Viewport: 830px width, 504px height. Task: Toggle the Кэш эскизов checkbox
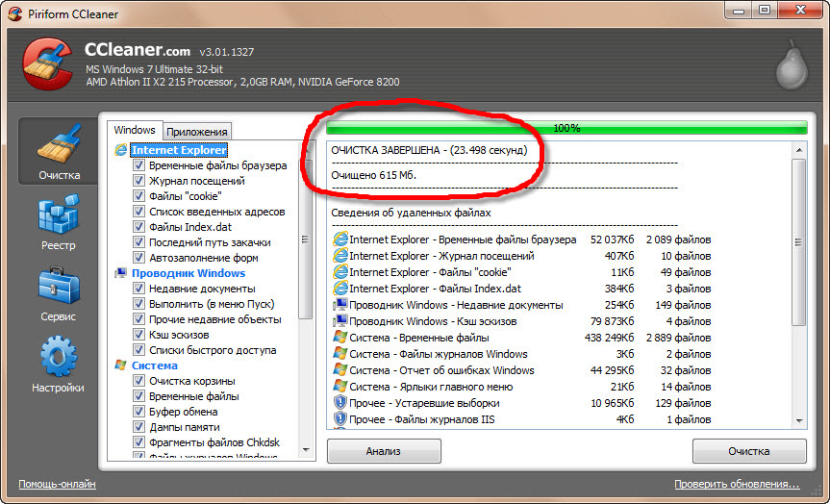coord(138,335)
